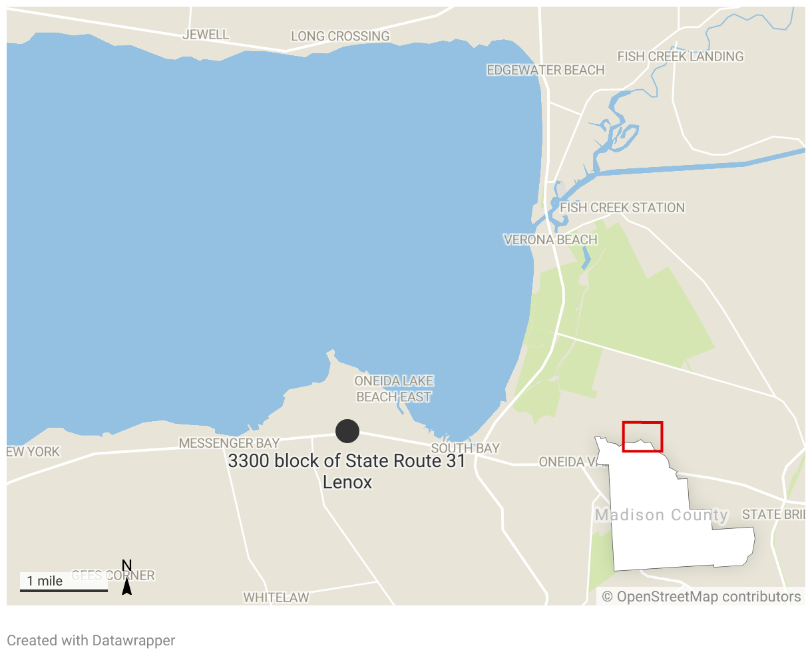This screenshot has height=656, width=812.
Task: Click the Messenger Bay place label
Action: 229,443
